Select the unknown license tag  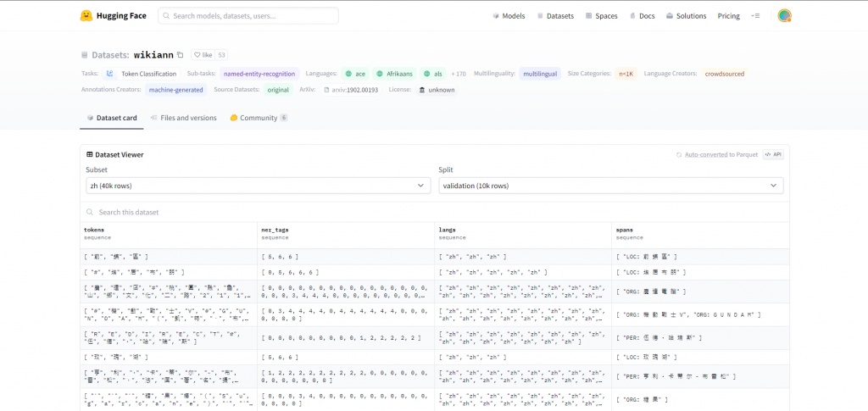click(437, 90)
